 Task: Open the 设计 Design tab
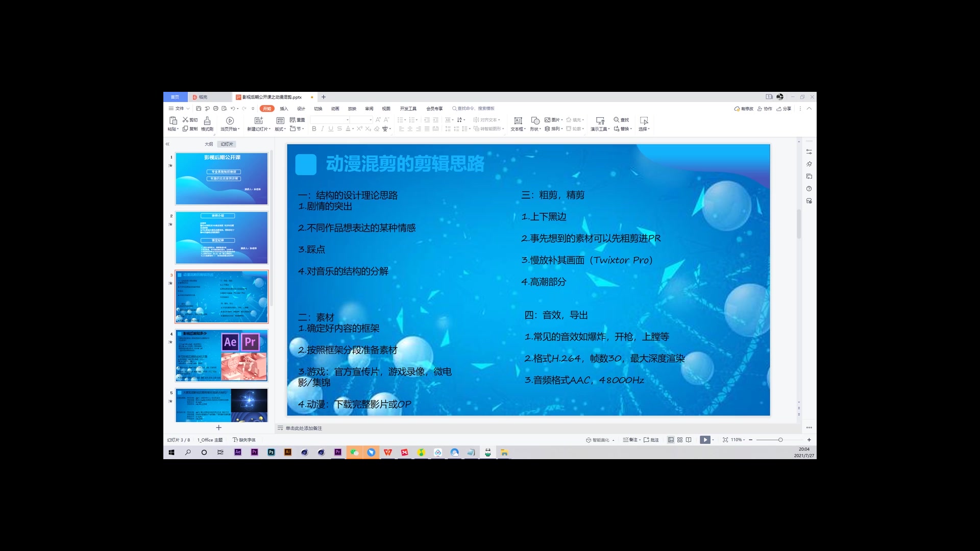(x=301, y=109)
